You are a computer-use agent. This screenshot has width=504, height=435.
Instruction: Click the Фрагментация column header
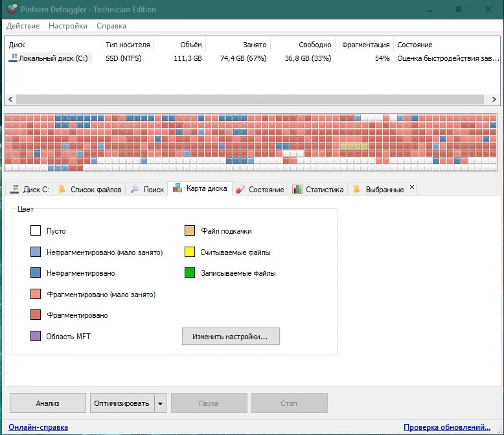point(365,45)
